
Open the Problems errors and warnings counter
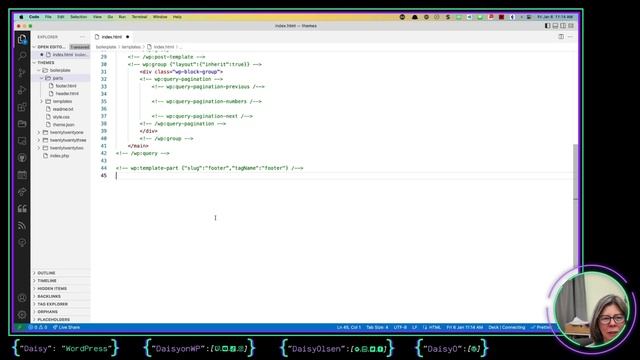tap(38, 327)
